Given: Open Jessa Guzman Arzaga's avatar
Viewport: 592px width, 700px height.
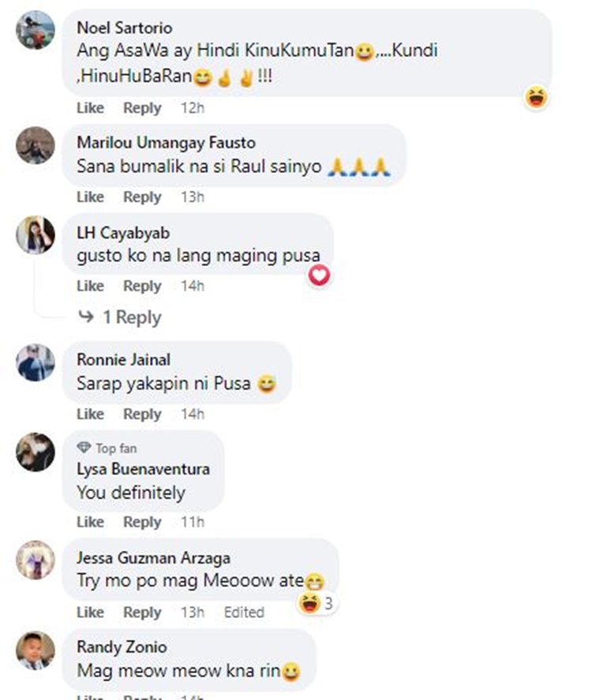Looking at the screenshot, I should tap(36, 560).
